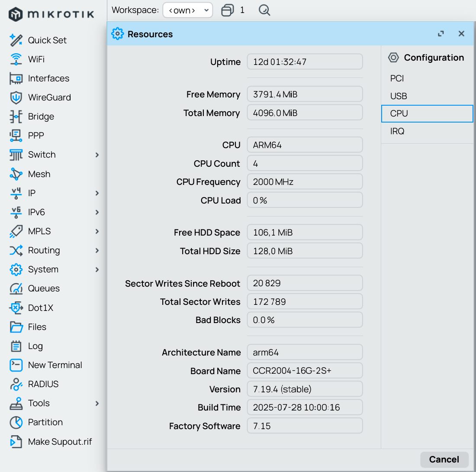Open the Files icon
The width and height of the screenshot is (476, 472).
pos(15,327)
